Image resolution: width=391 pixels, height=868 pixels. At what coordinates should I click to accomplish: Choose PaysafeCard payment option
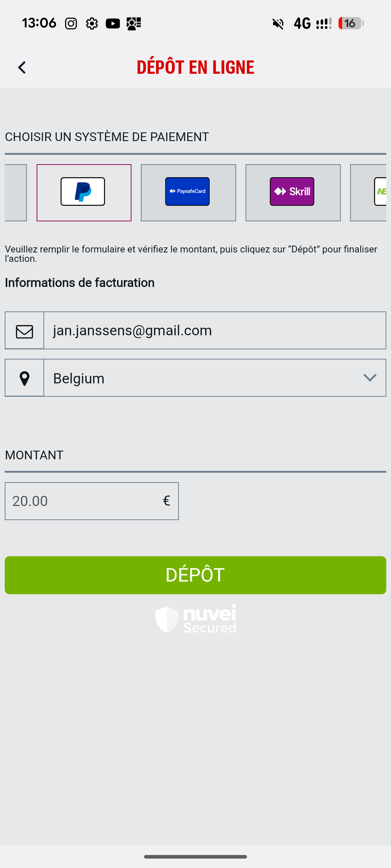click(188, 192)
